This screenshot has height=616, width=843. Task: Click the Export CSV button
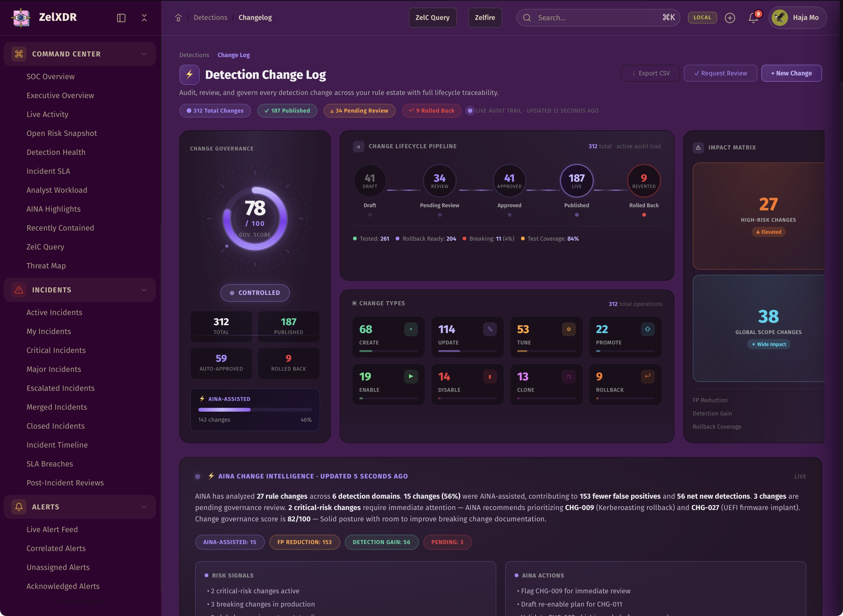[650, 73]
